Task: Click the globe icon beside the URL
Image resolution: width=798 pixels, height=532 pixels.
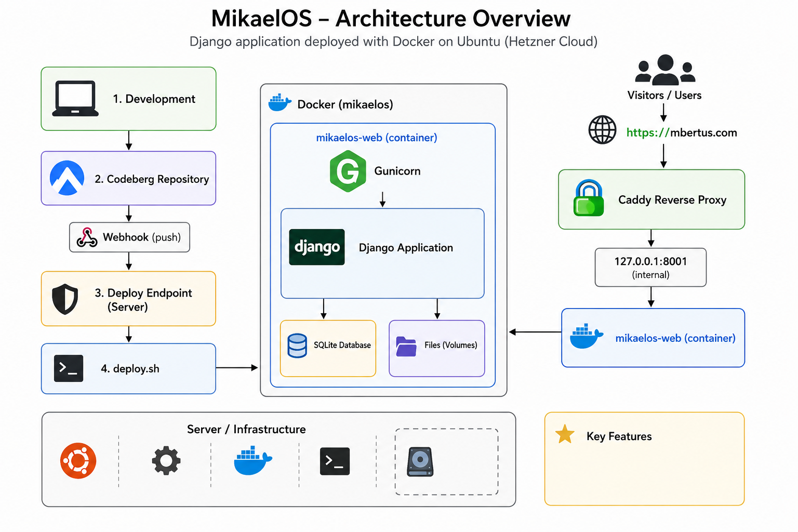Action: [x=602, y=130]
